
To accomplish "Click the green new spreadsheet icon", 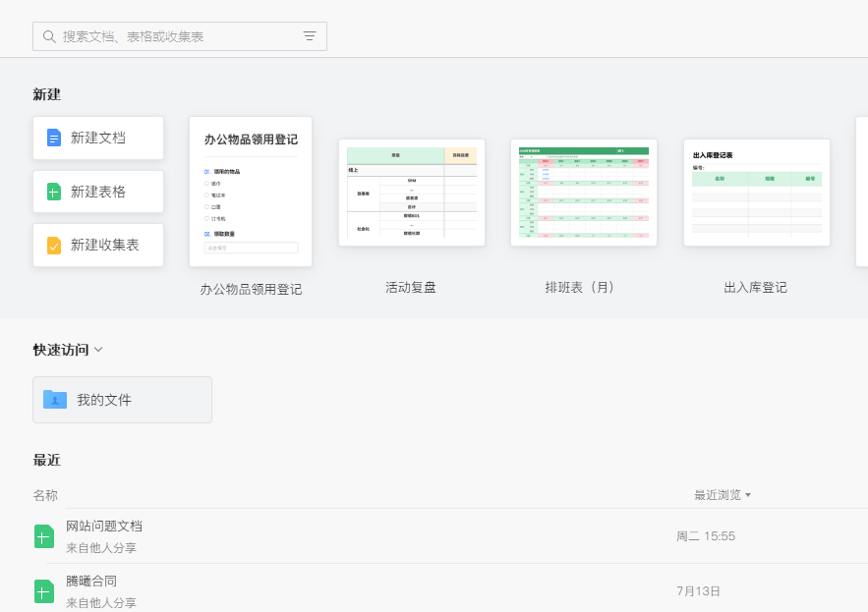I will [x=53, y=192].
